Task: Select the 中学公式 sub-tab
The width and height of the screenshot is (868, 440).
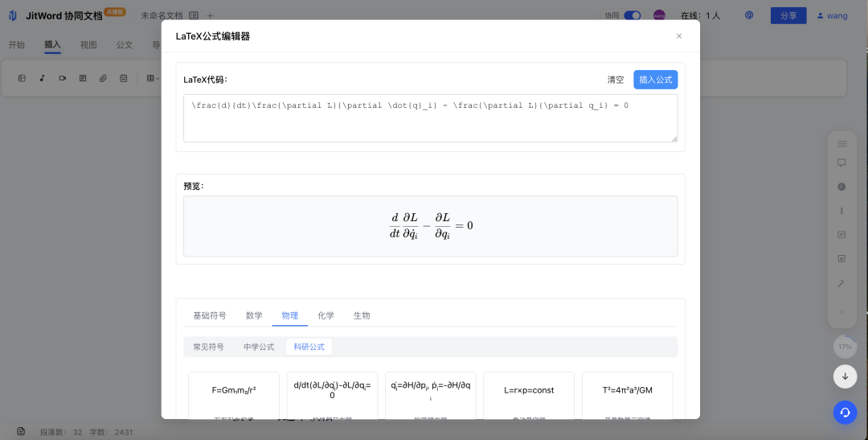Action: [x=259, y=347]
